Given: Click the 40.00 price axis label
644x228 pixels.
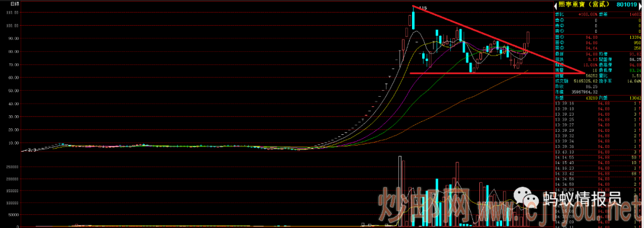Looking at the screenshot, I should (14, 104).
